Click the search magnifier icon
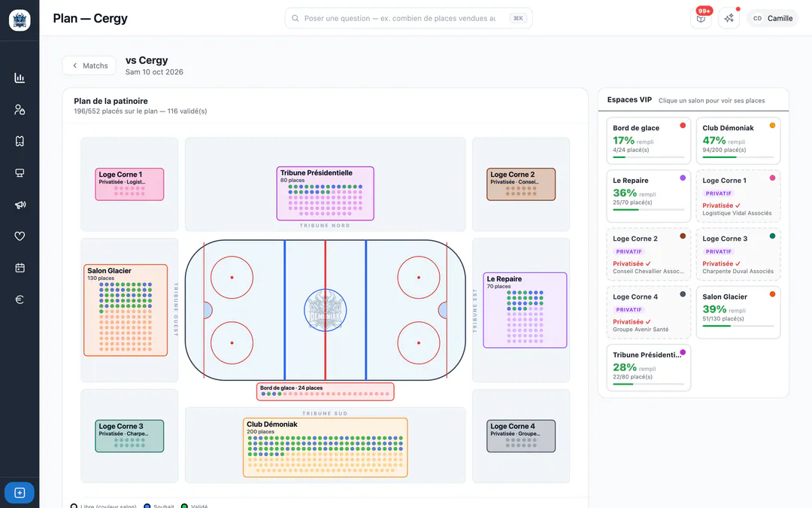 click(295, 18)
